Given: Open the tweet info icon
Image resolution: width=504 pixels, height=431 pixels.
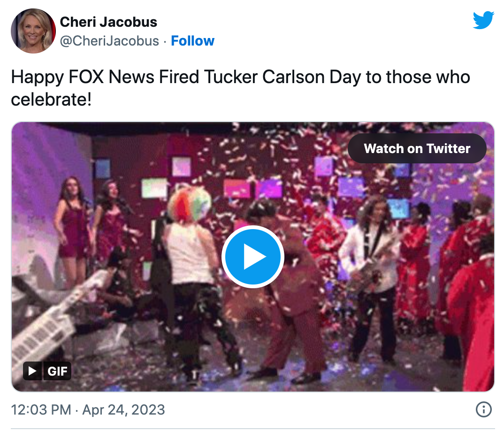Looking at the screenshot, I should pos(483,410).
